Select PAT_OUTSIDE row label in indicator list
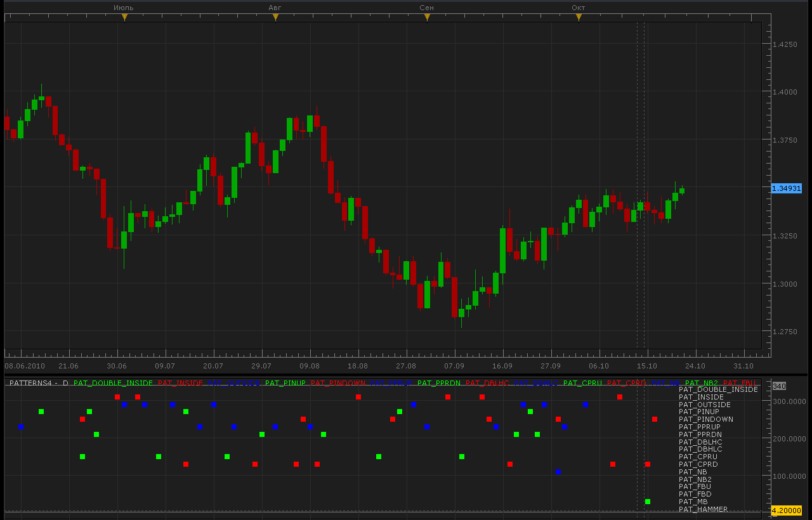 (704, 405)
